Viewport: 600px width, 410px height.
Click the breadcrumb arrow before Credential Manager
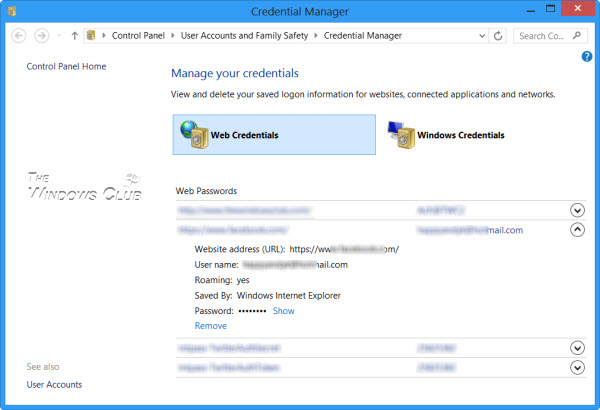(x=316, y=36)
